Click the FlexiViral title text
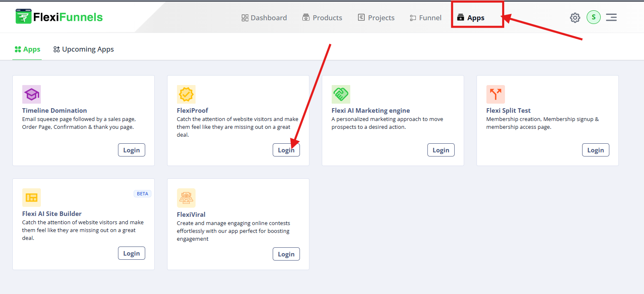644x294 pixels. pos(191,214)
